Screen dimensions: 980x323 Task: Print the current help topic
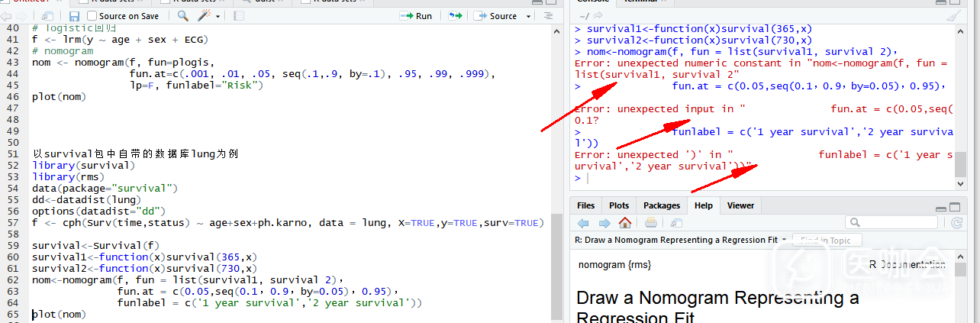click(x=650, y=223)
